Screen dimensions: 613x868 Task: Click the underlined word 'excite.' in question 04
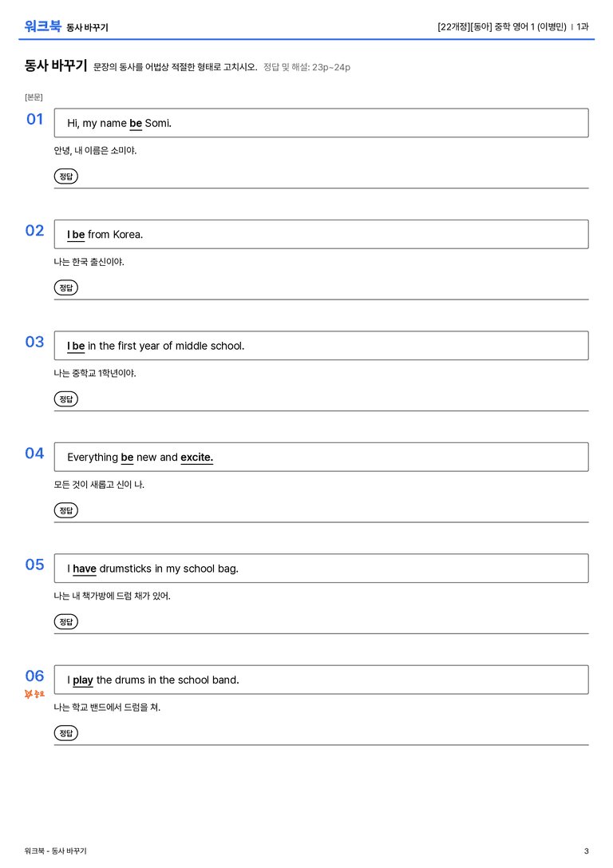tap(196, 458)
